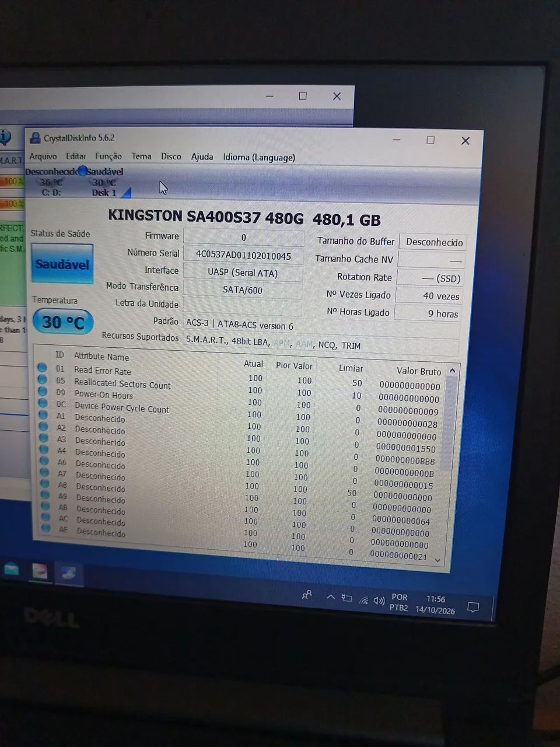Click the attribute list scrollbar thumb

449,423
